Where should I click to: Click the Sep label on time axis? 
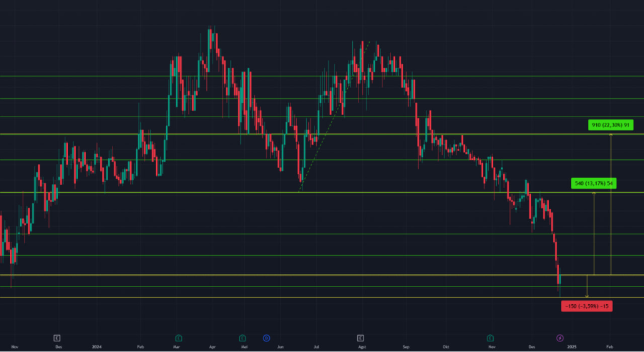click(406, 347)
